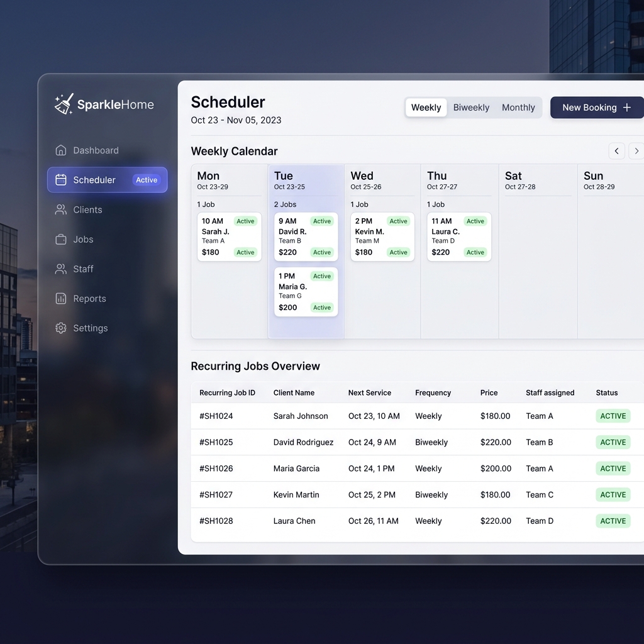Go to previous week with left chevron
The height and width of the screenshot is (644, 644).
(616, 151)
